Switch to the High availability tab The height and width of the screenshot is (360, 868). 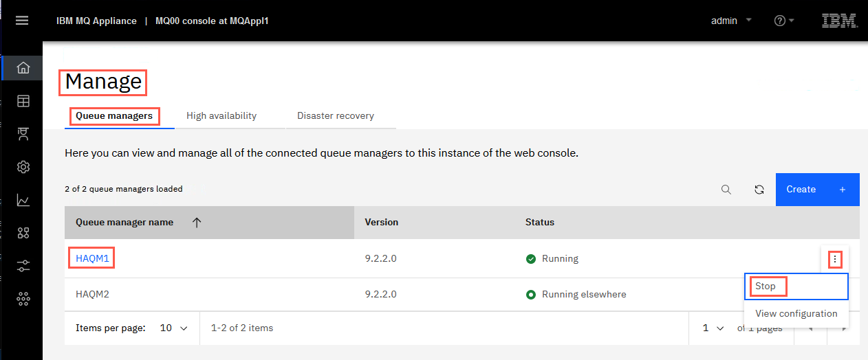[221, 116]
